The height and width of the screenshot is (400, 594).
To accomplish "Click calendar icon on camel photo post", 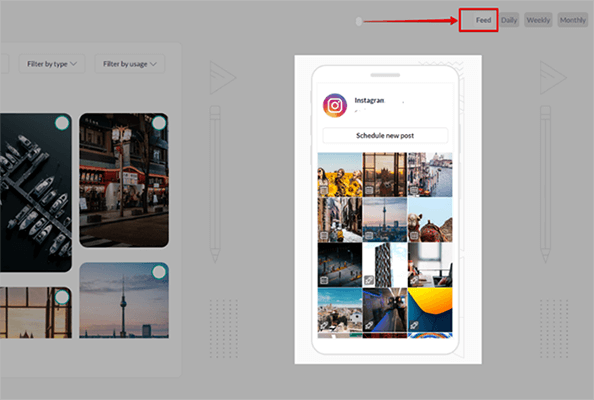I will pyautogui.click(x=414, y=236).
